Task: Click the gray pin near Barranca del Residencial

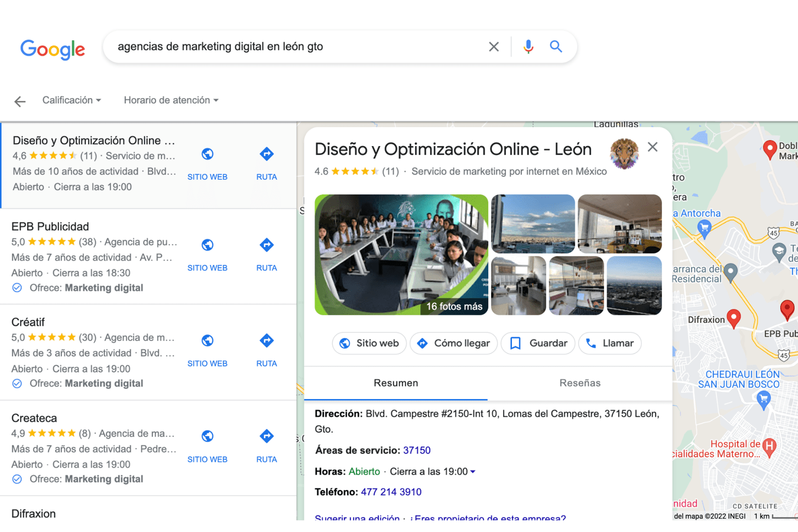Action: (x=731, y=273)
